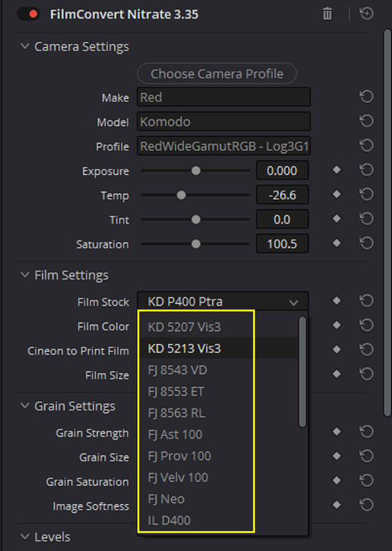This screenshot has height=551, width=392.
Task: Click the Tint slider handle
Action: (196, 220)
